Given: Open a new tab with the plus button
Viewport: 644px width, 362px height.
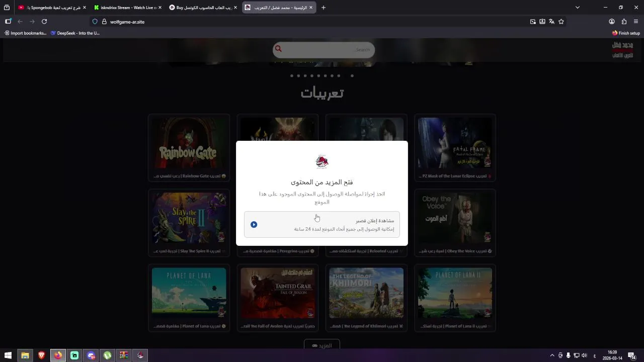Looking at the screenshot, I should point(324,8).
